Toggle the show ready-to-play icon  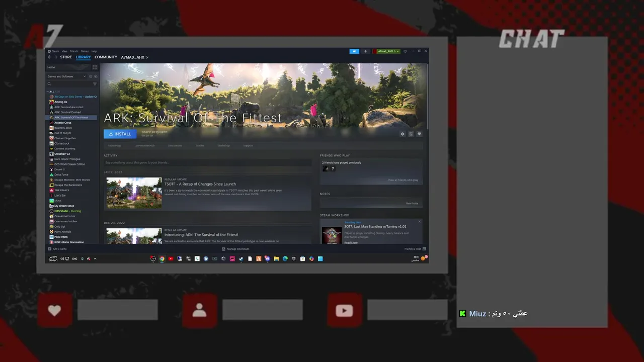[x=96, y=76]
